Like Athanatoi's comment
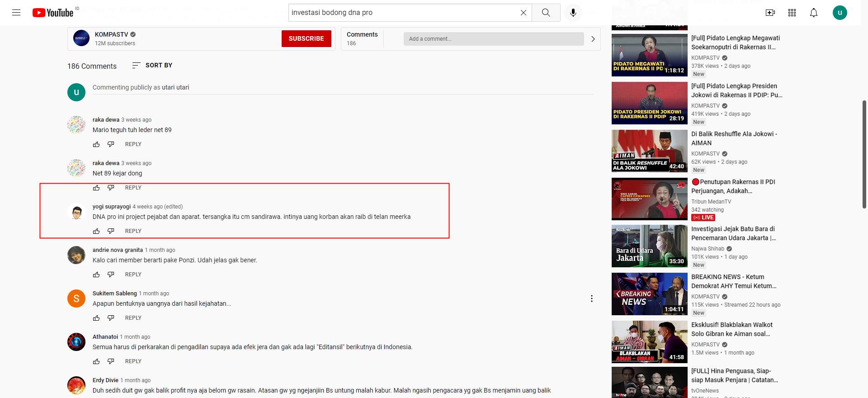Screen dimensions: 868x398 click(96, 361)
